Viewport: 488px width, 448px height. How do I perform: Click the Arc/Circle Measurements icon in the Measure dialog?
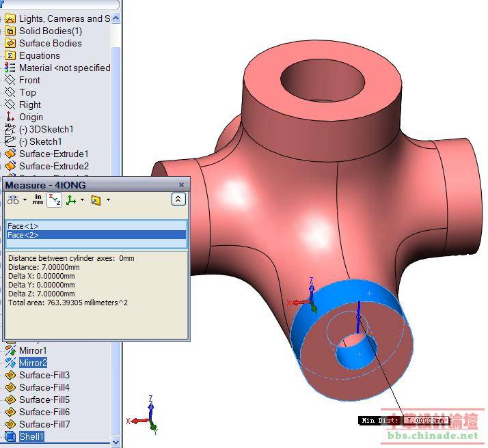tap(12, 199)
